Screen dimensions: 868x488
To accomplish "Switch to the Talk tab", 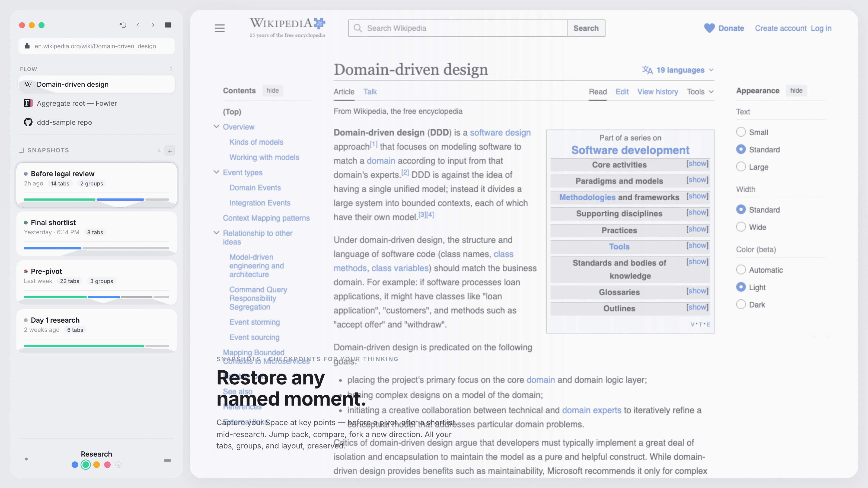I will pos(370,92).
